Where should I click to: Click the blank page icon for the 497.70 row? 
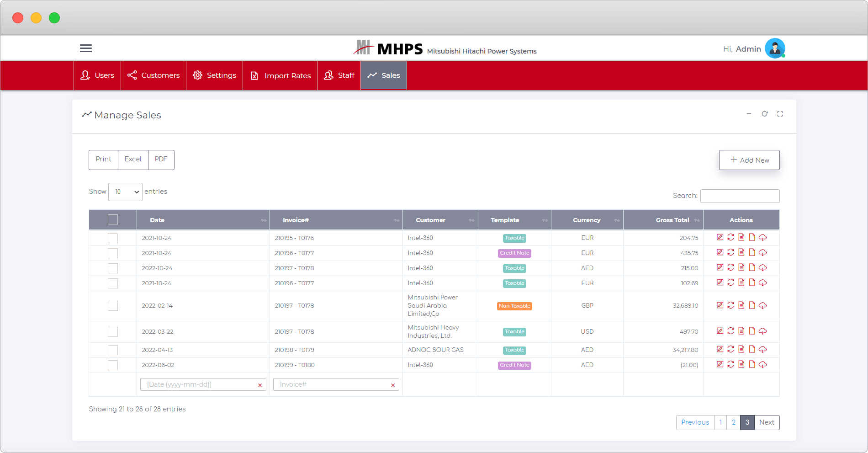click(x=752, y=331)
